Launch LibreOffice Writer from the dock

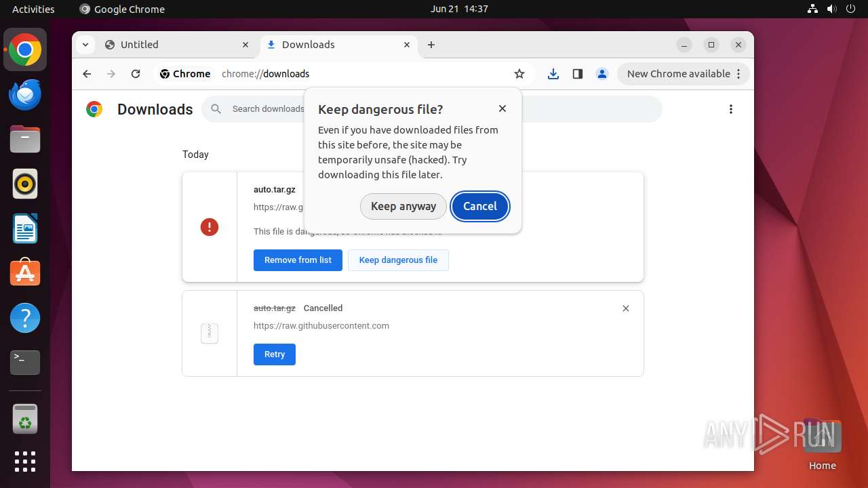(25, 228)
